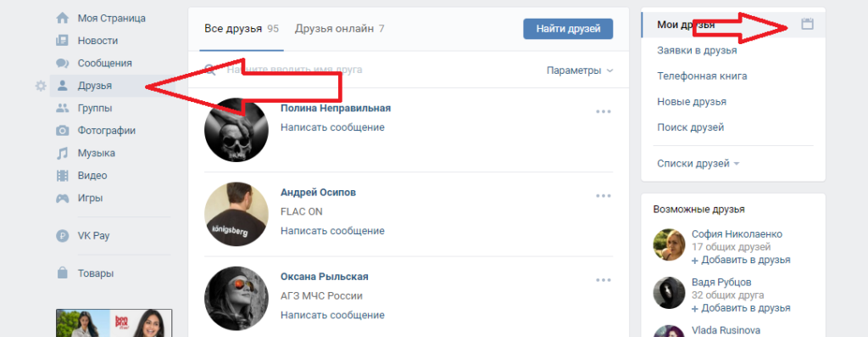
Task: Click the Возможные друзья heading
Action: tap(698, 209)
